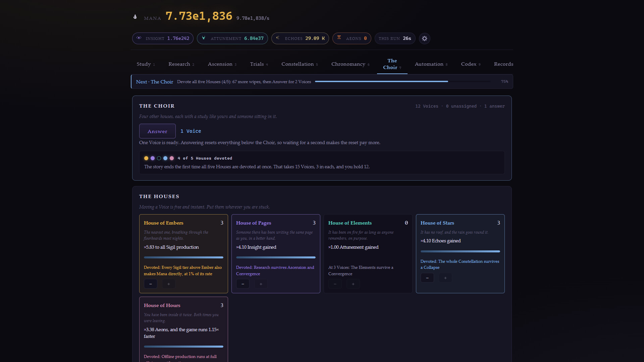
Task: Remove a Voice from House of Embers
Action: tap(151, 284)
